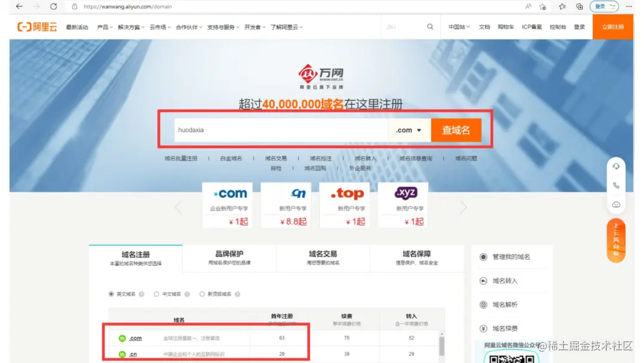Click the browser forward arrow
Screen dimensions: 644x363
(x=36, y=7)
